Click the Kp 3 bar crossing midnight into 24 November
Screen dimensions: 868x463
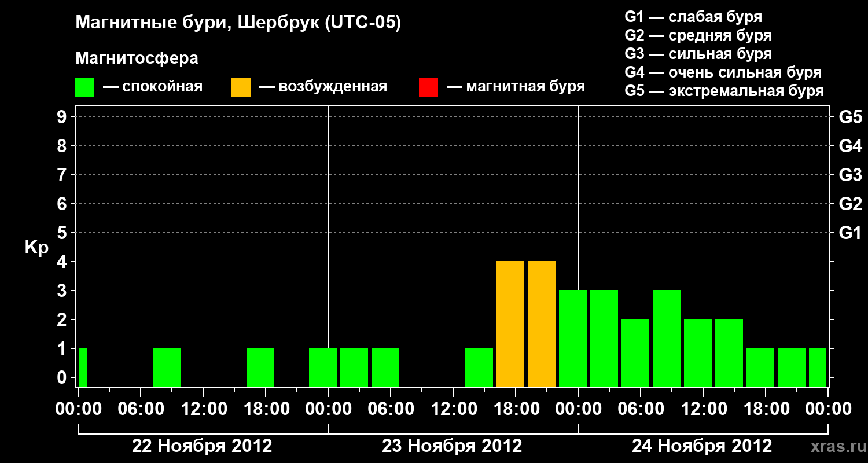tap(573, 339)
